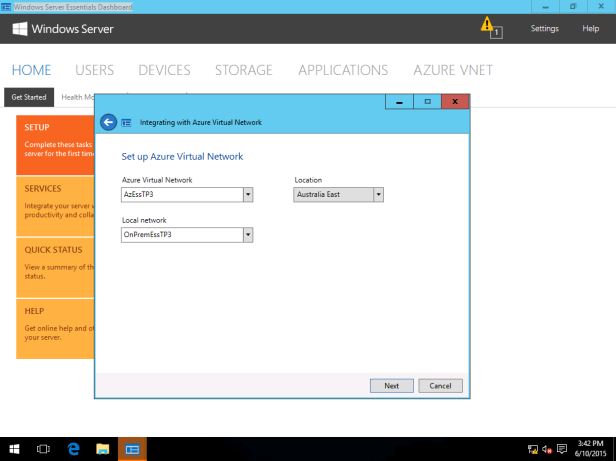This screenshot has height=461, width=616.
Task: Select the Dashboard app taskbar icon
Action: click(x=132, y=449)
